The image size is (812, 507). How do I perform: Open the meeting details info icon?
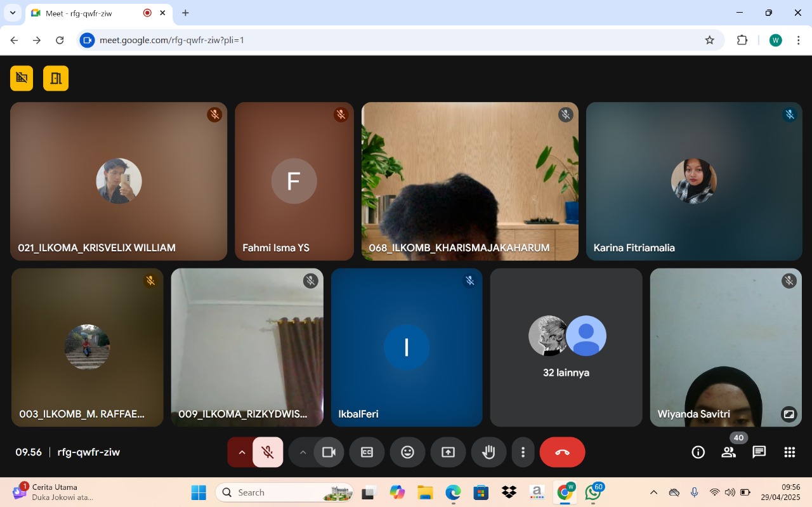tap(698, 452)
